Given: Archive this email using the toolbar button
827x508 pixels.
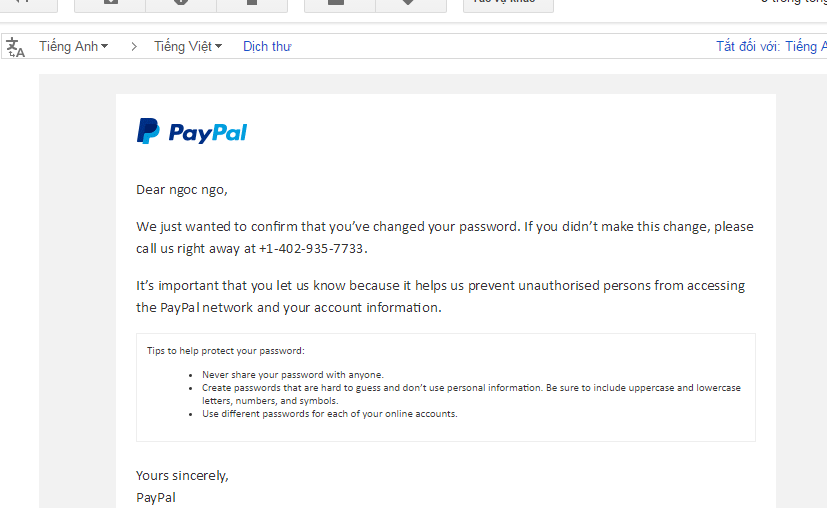Looking at the screenshot, I should (110, 3).
